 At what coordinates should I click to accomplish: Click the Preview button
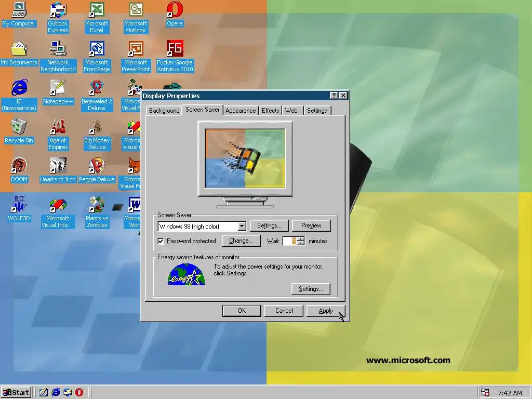click(311, 225)
